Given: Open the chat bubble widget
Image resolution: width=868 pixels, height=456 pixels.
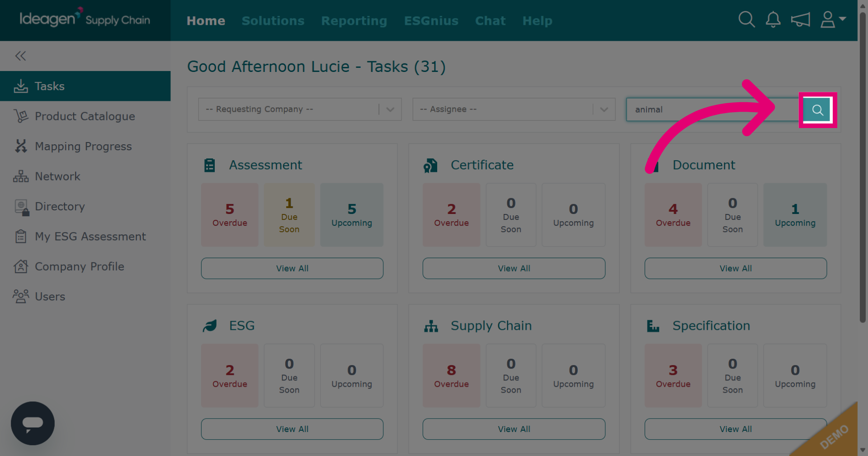Looking at the screenshot, I should coord(33,423).
